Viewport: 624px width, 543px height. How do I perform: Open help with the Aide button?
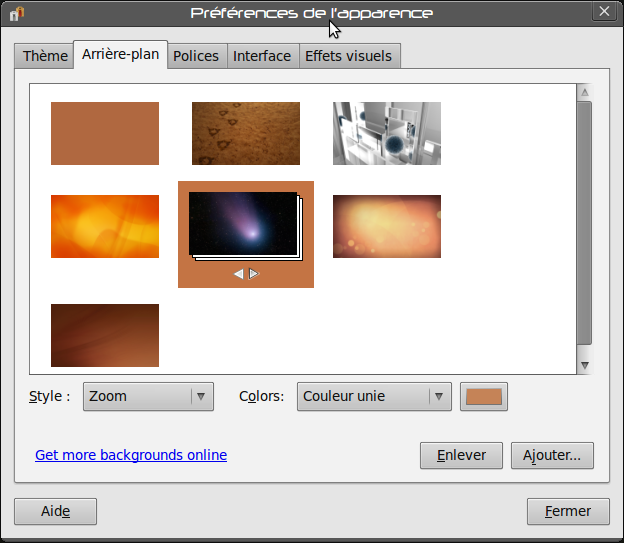point(55,511)
